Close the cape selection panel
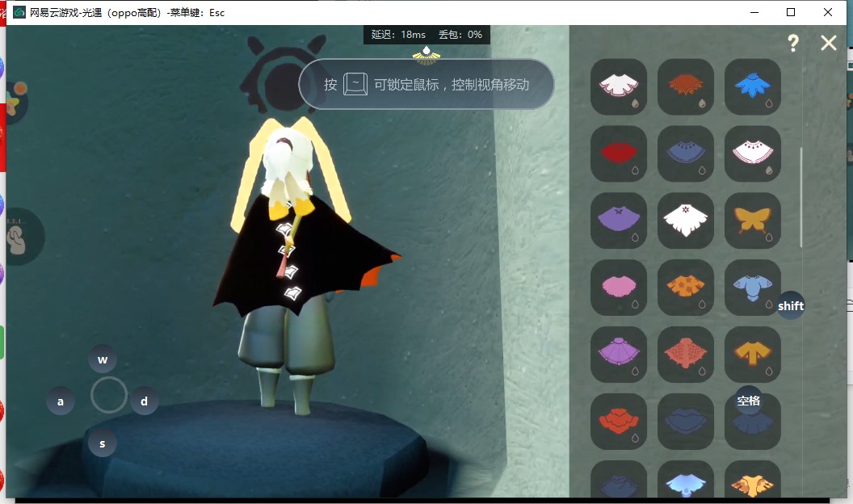 829,44
